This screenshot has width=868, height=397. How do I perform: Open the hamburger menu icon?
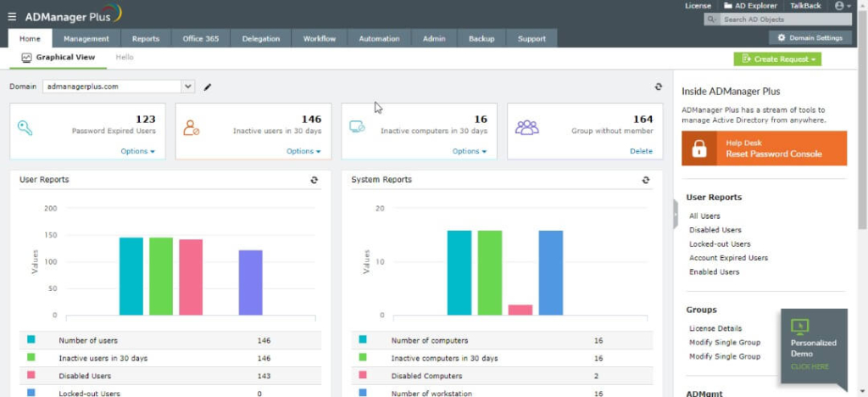[12, 17]
